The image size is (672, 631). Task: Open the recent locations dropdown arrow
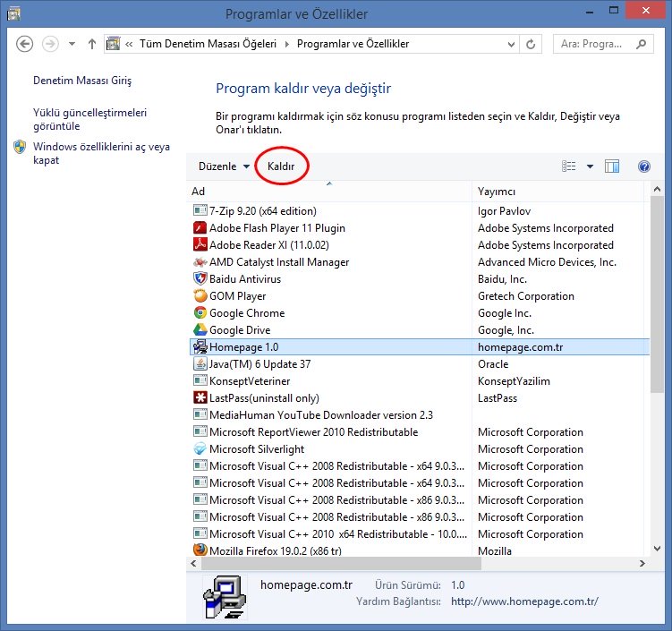coord(72,44)
